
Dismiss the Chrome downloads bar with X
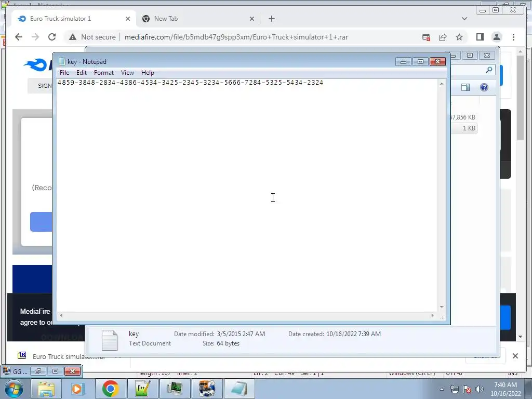(515, 356)
